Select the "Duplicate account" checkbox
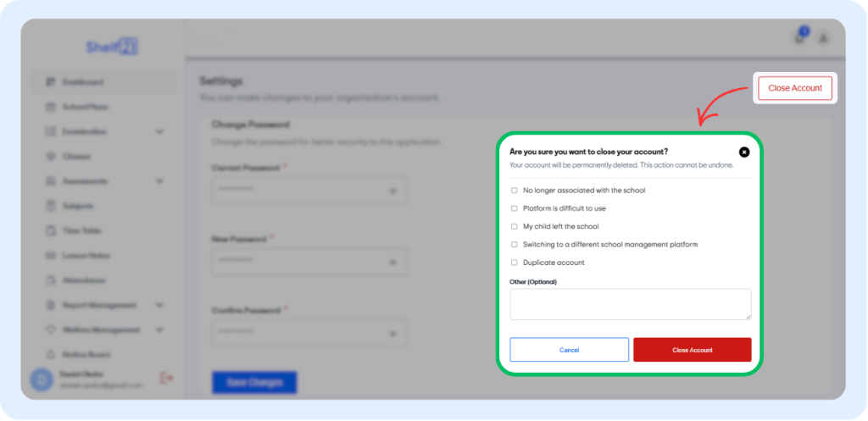The image size is (868, 421). (515, 263)
